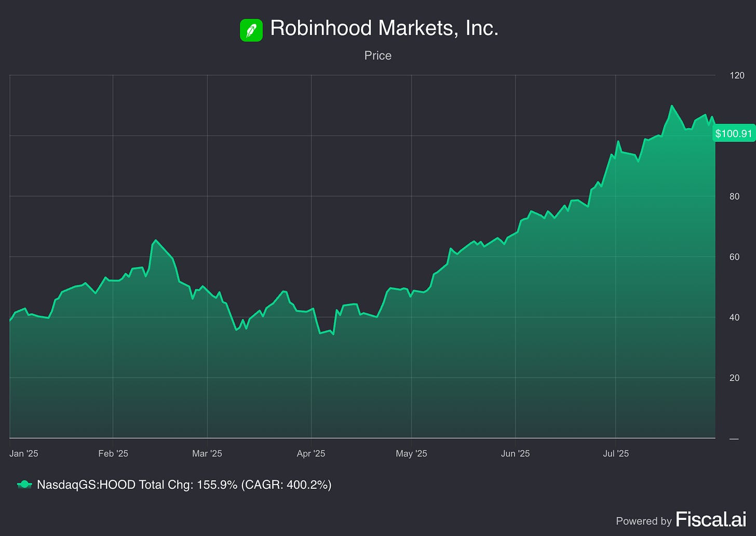
Task: Click the Jun '25 axis label
Action: coord(516,453)
